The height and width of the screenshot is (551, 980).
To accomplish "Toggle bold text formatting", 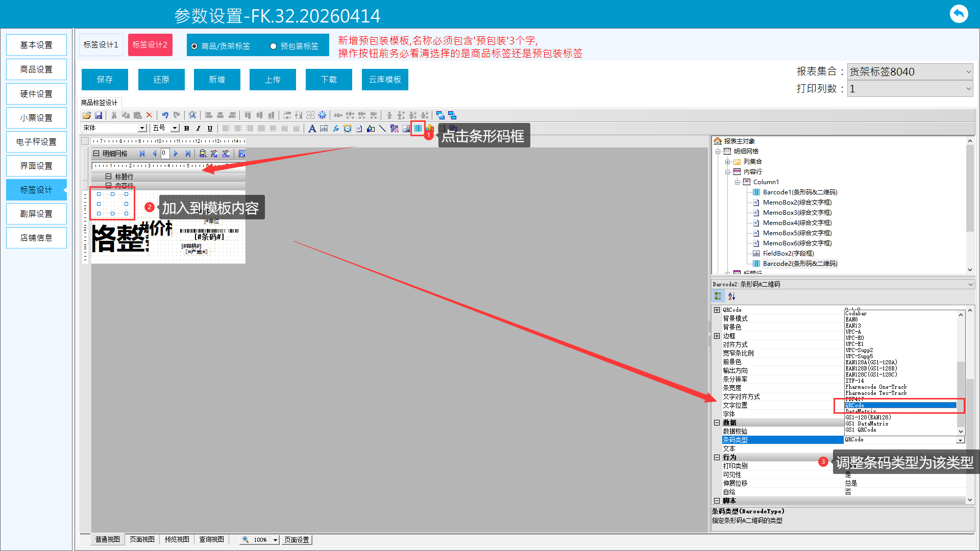I will point(187,129).
